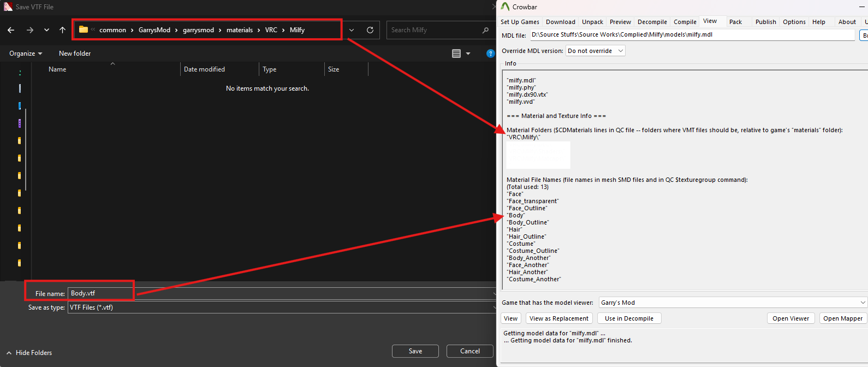868x367 pixels.
Task: Click the magnifier icon in Search Milfy
Action: pos(485,30)
